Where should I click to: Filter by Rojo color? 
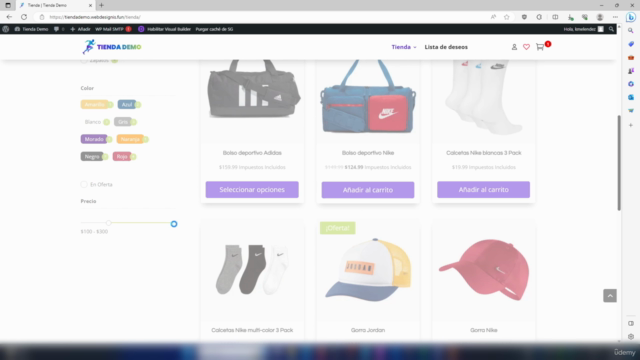pos(122,157)
